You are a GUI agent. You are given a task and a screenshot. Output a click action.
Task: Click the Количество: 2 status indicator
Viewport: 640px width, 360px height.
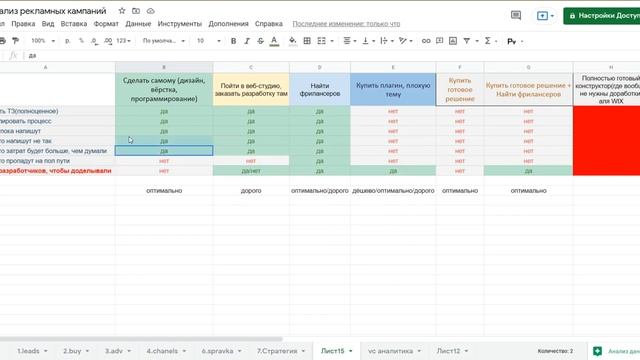pyautogui.click(x=555, y=351)
